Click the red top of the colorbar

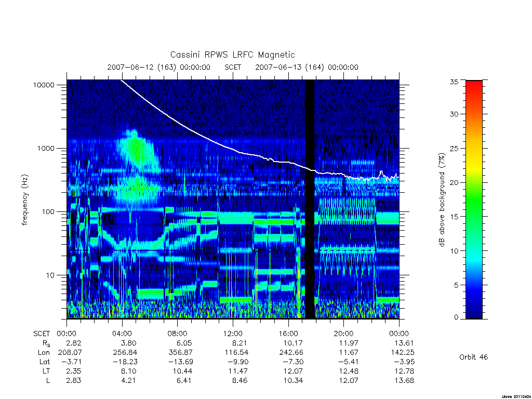474,87
